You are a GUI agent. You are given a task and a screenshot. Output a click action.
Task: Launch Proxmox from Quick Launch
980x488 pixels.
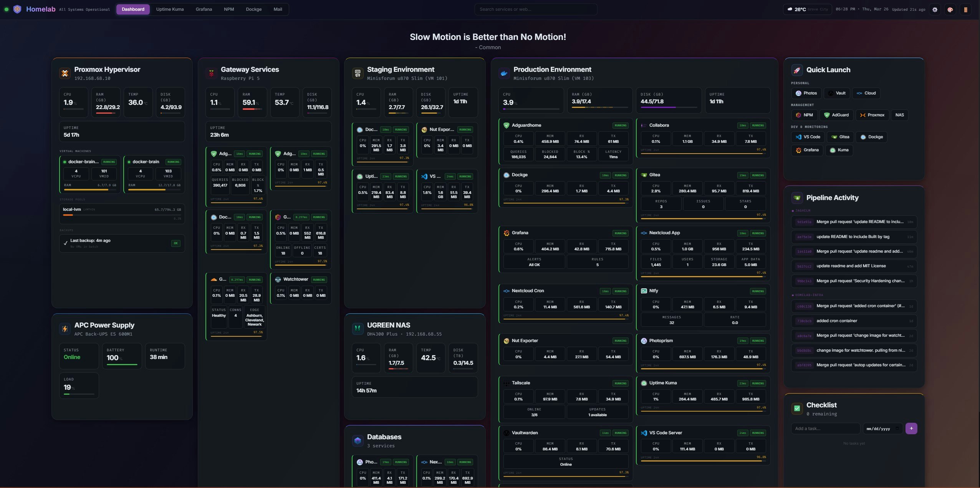click(872, 115)
